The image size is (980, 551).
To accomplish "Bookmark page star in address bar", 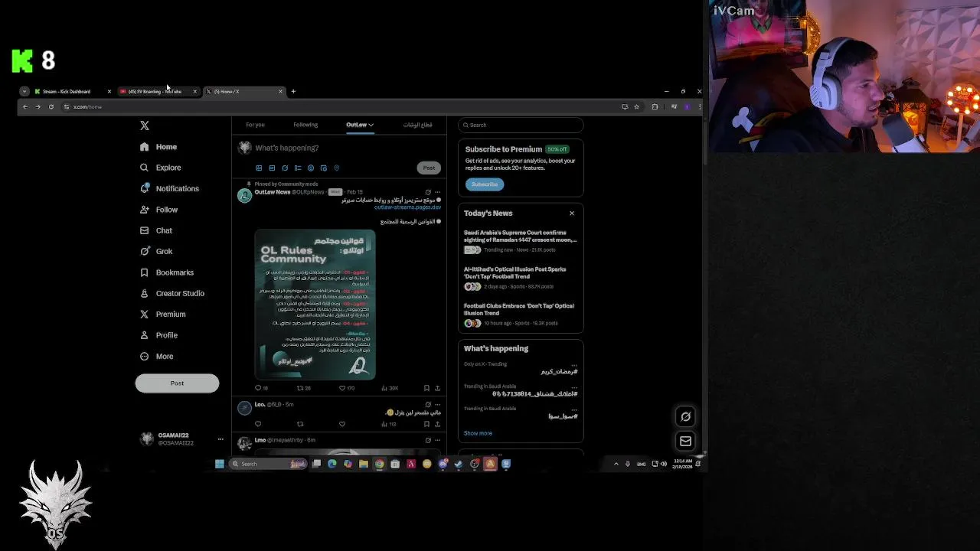I will (636, 107).
